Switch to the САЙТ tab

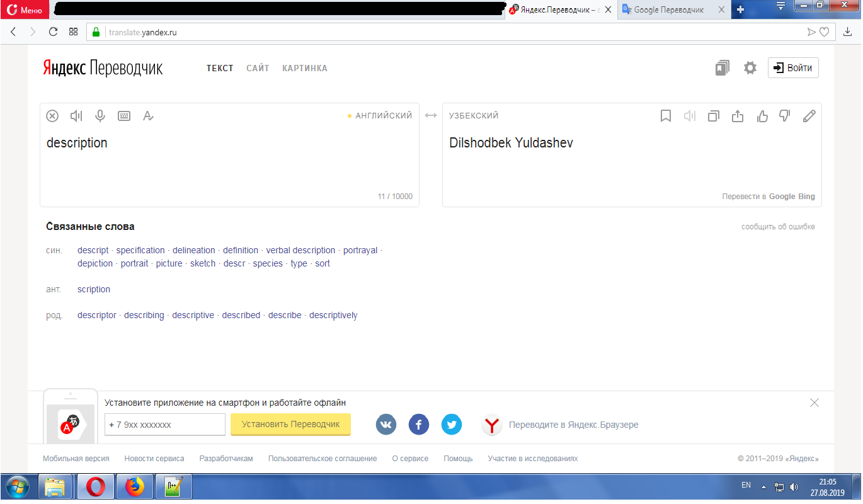258,68
